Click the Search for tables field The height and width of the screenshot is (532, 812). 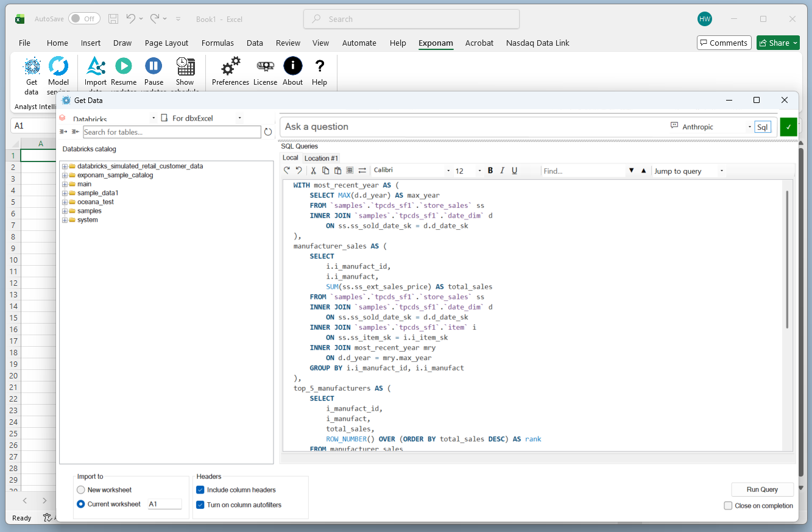(x=172, y=132)
